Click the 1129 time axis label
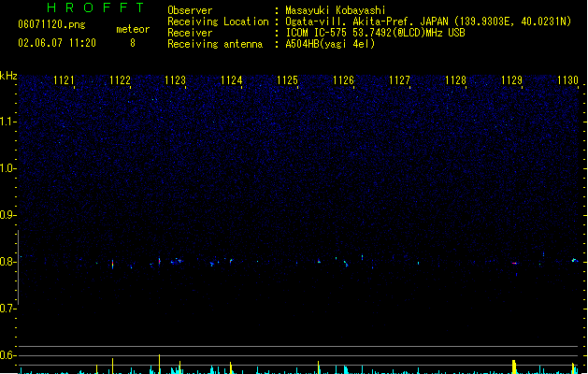This screenshot has width=588, height=374. [512, 80]
